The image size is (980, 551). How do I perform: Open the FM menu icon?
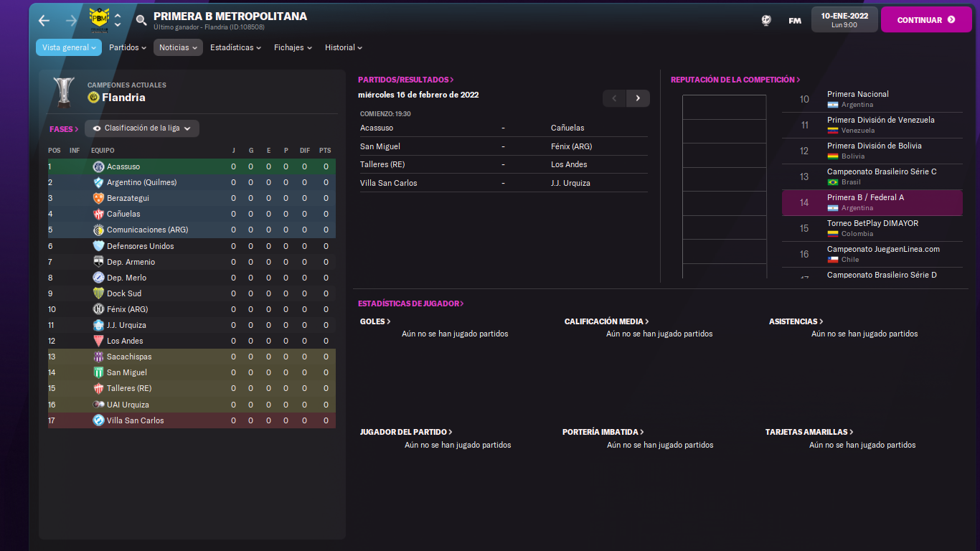click(x=795, y=20)
